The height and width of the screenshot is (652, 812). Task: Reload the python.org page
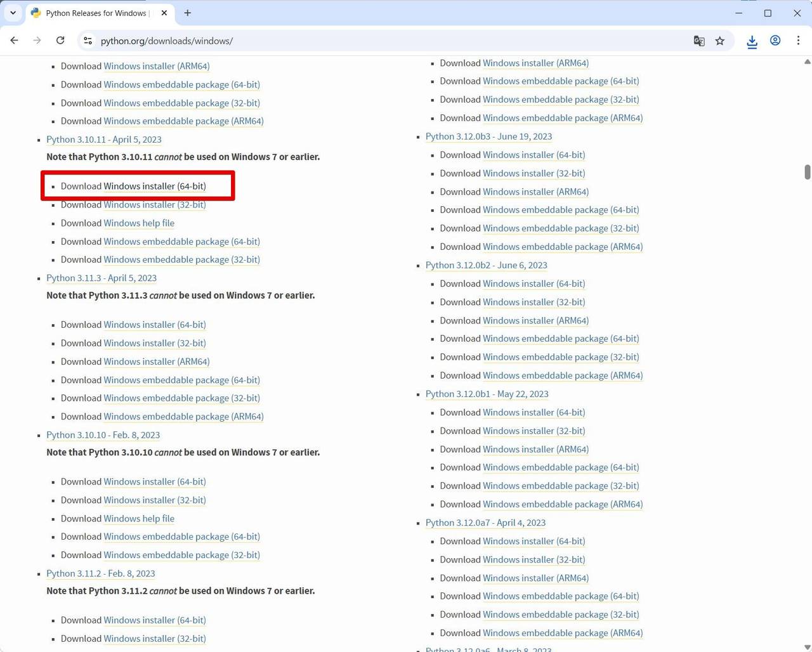(60, 41)
